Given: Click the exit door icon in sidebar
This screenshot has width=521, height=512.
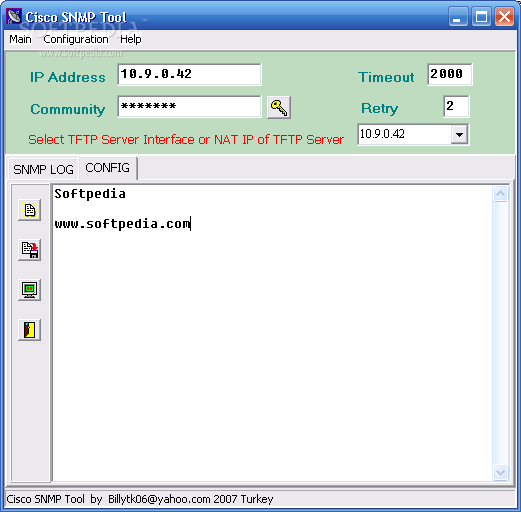Looking at the screenshot, I should 30,330.
